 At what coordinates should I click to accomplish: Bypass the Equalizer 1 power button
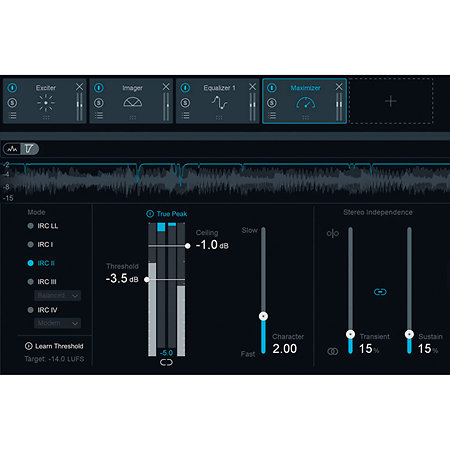[x=185, y=88]
